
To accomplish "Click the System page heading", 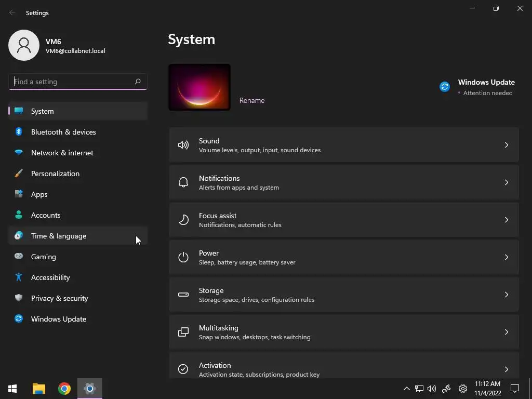I will click(191, 39).
